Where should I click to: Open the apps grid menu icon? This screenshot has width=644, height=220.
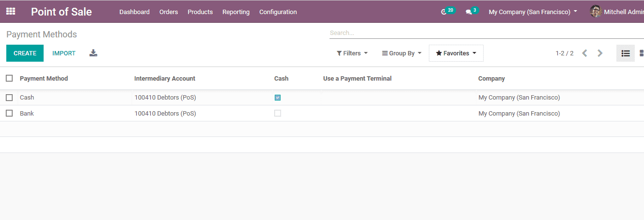[x=11, y=11]
